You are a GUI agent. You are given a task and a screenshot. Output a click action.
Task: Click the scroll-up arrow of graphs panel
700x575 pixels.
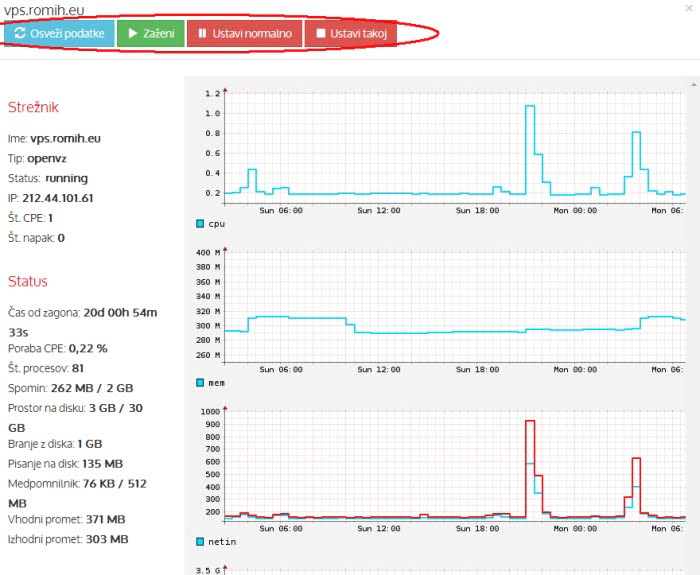click(694, 84)
